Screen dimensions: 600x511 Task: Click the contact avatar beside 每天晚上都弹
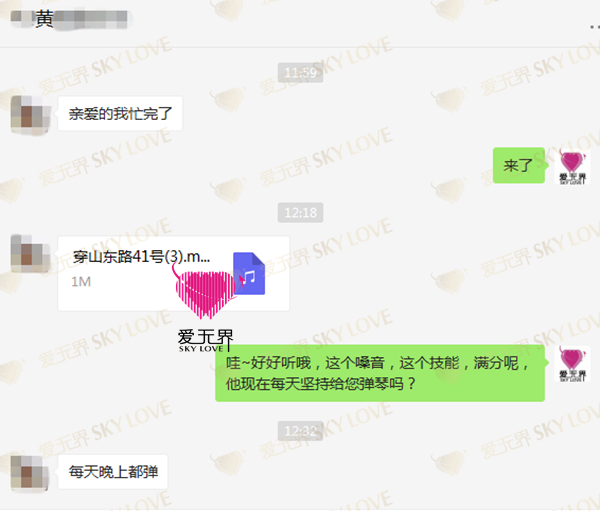click(29, 473)
